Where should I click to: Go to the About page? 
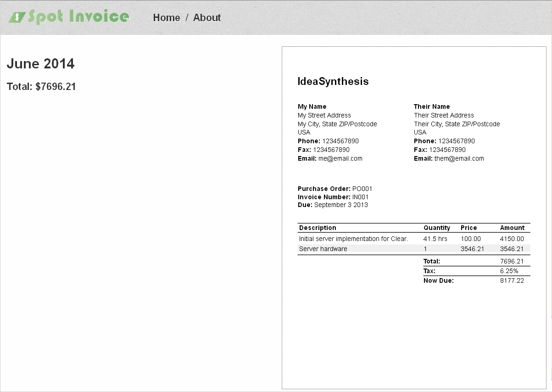click(206, 17)
